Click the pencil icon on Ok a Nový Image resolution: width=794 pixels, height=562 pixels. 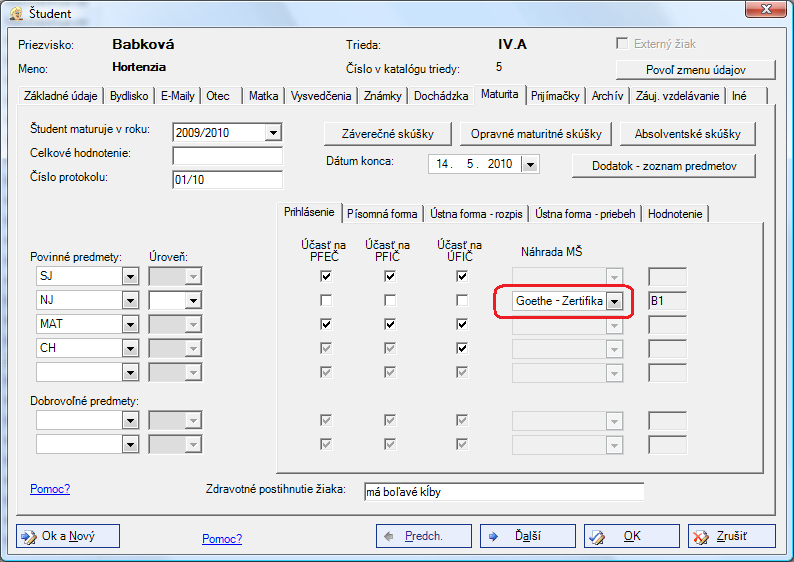click(x=29, y=537)
